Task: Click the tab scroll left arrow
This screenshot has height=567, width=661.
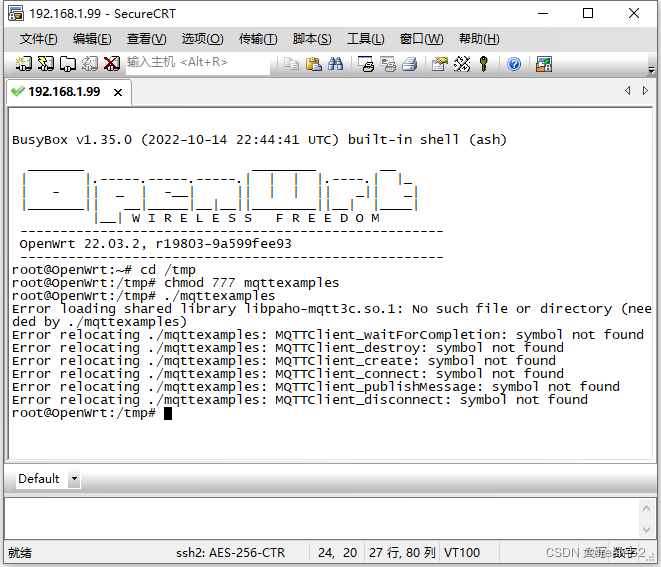Action: tap(628, 91)
